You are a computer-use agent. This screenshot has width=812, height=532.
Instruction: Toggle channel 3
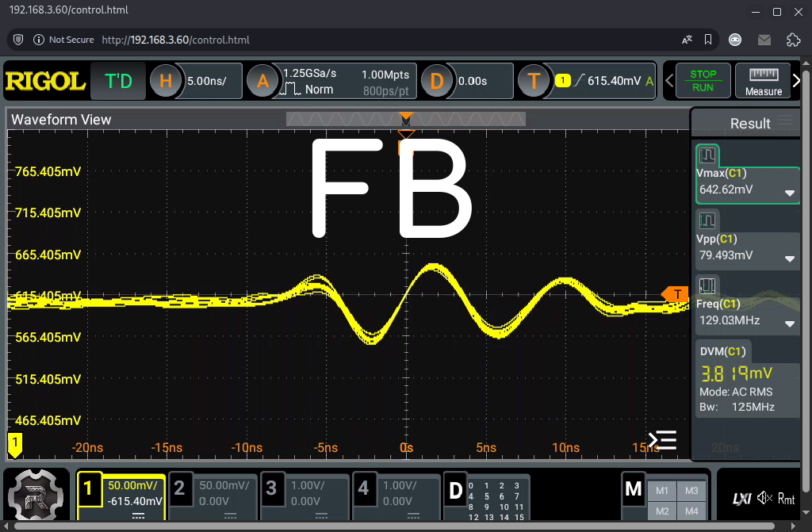click(271, 488)
